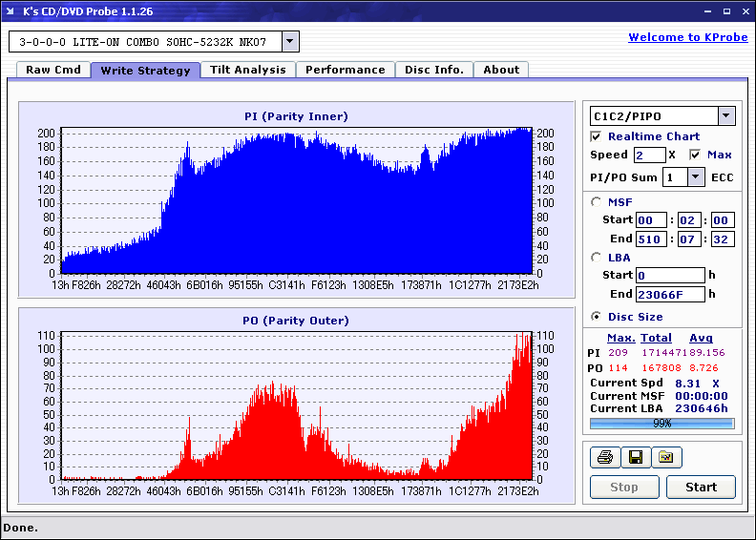Select the MSF radio button
Viewport: 756px width, 540px height.
(596, 202)
